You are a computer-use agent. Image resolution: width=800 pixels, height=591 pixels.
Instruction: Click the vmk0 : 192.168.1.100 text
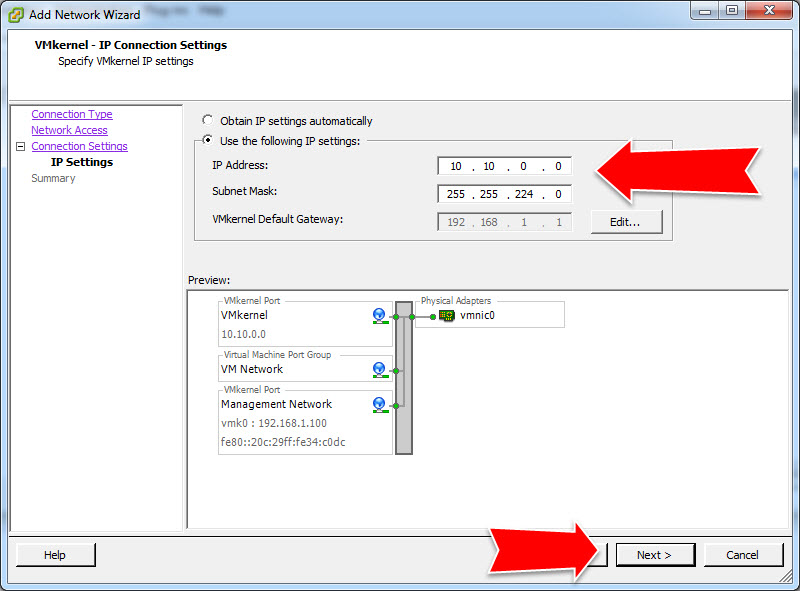273,423
